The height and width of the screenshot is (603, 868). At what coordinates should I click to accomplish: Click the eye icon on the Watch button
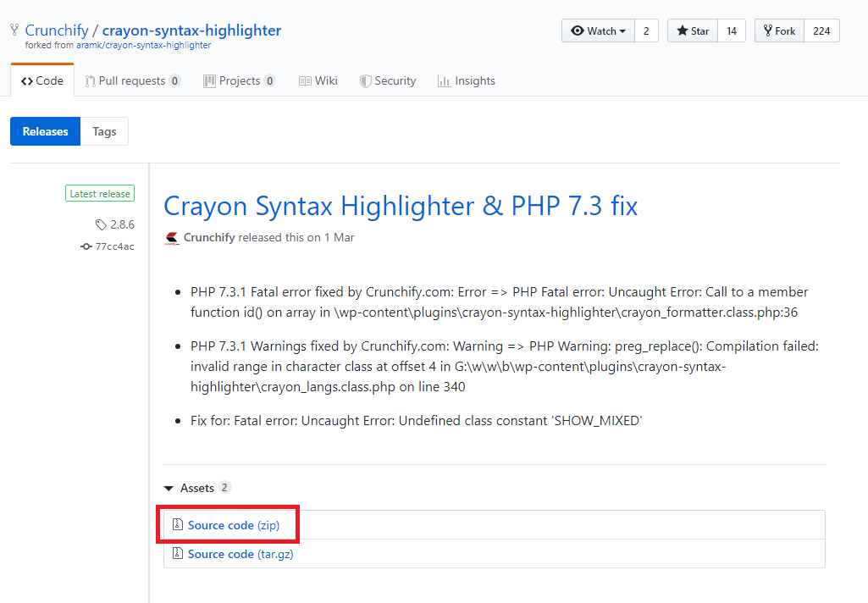click(x=578, y=31)
